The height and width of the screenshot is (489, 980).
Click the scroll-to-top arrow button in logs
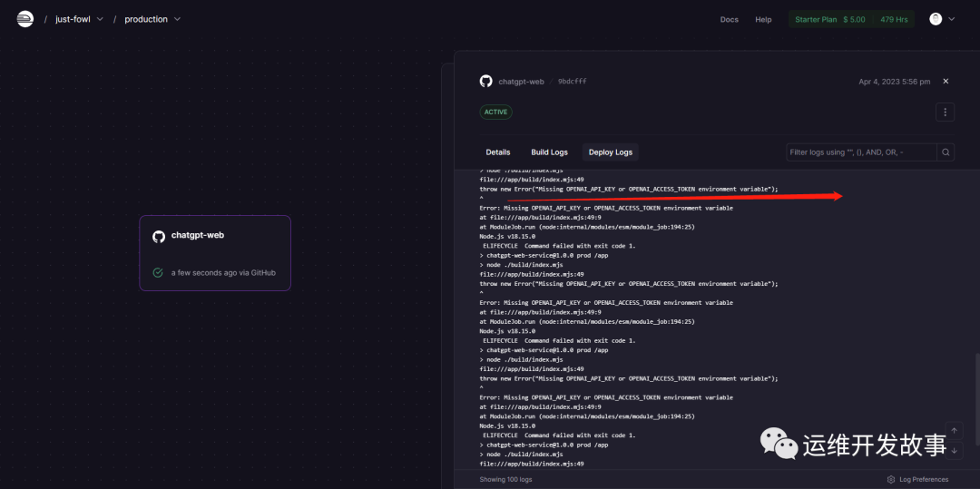pos(954,431)
